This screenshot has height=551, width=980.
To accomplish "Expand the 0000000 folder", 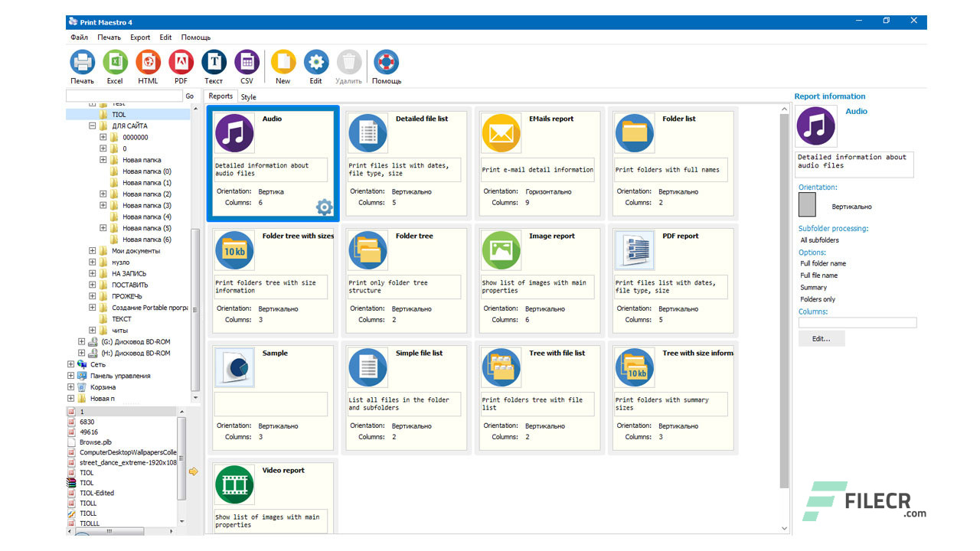I will click(x=103, y=137).
